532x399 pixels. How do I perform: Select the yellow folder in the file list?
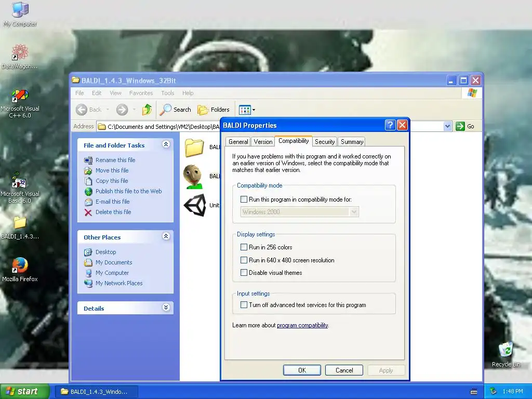(194, 148)
